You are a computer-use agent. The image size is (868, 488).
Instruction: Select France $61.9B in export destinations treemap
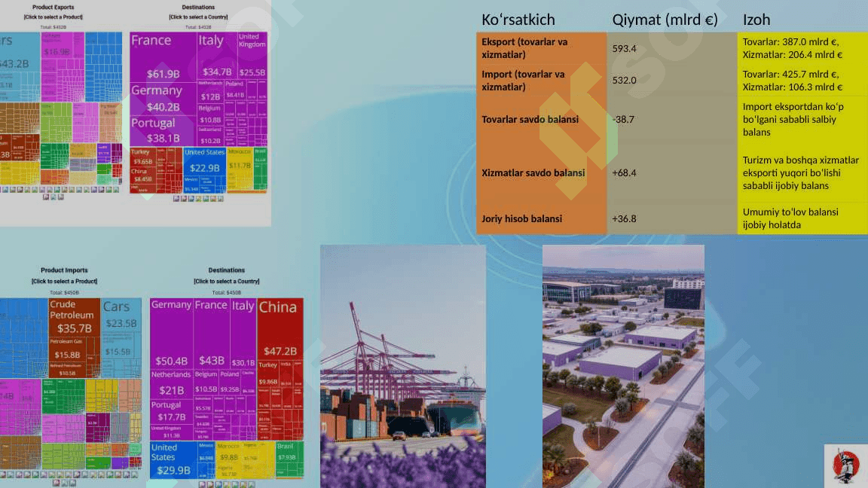(164, 57)
